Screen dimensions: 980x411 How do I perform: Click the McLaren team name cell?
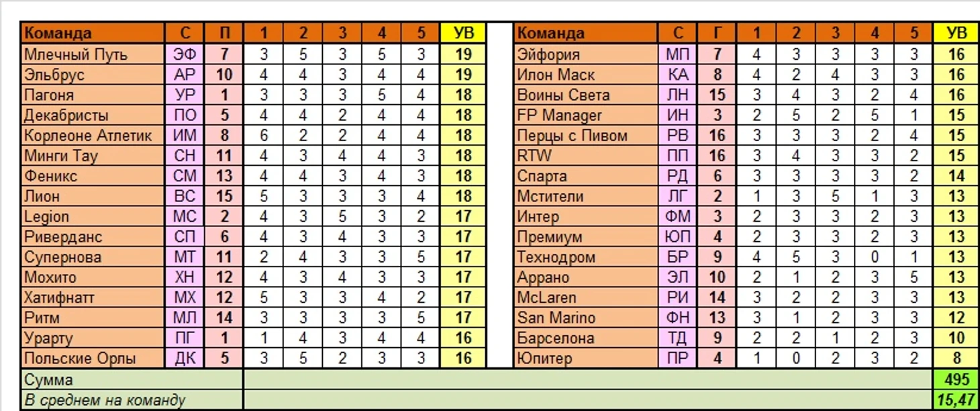click(586, 298)
